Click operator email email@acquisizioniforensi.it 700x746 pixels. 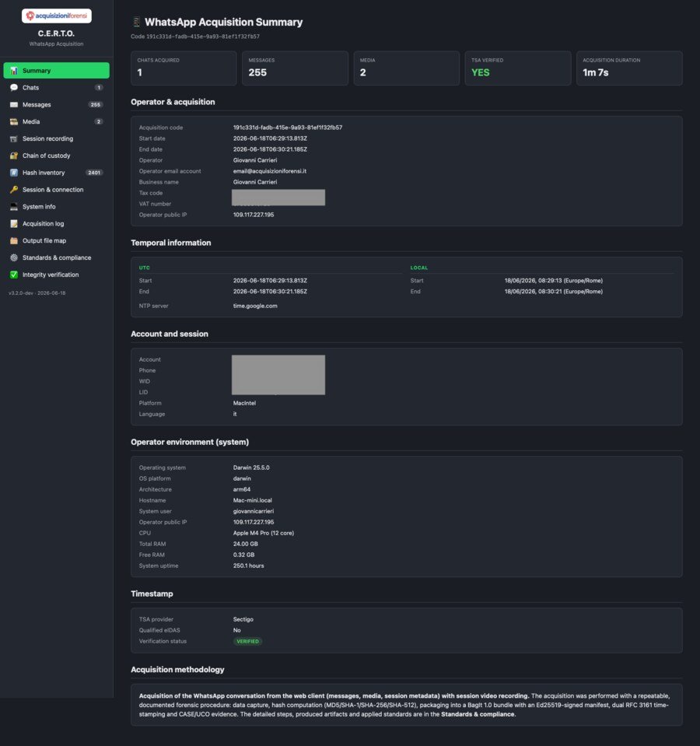click(270, 171)
